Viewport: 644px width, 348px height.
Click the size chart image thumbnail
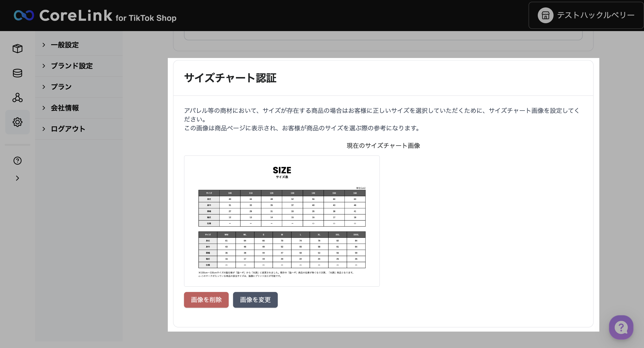(282, 221)
